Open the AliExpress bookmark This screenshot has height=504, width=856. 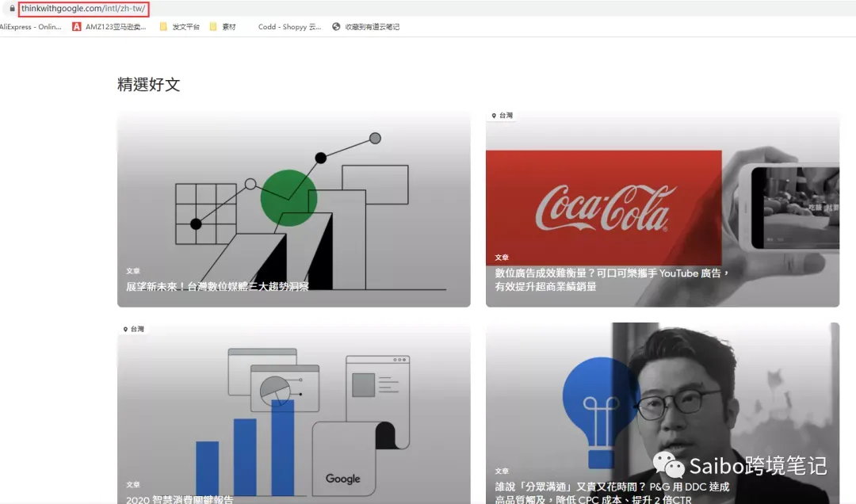(x=31, y=27)
